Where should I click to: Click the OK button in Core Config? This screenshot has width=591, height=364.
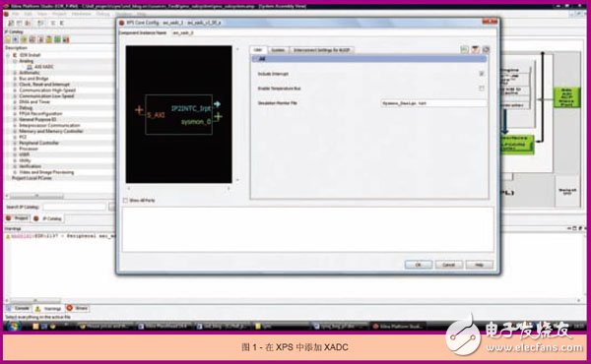(x=419, y=265)
